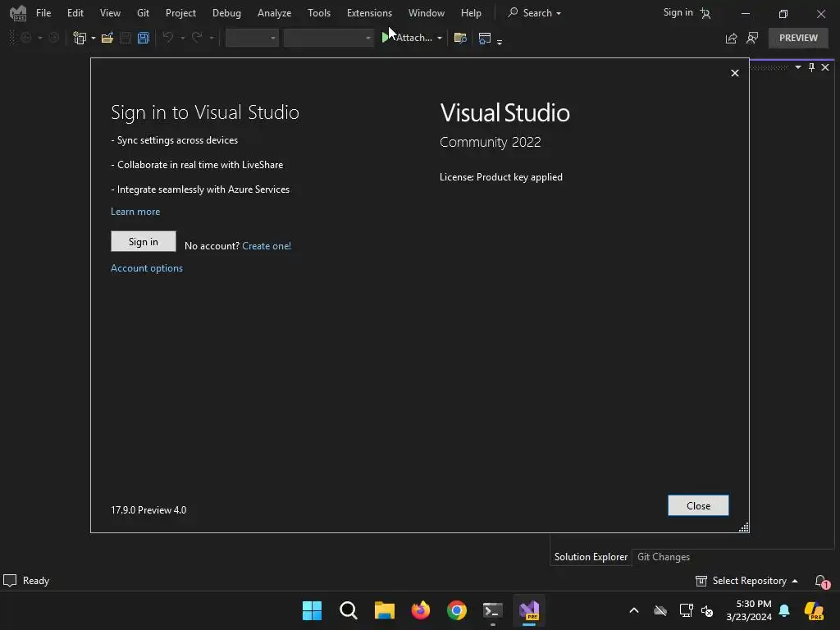Viewport: 840px width, 630px height.
Task: Click the New Project toolbar icon
Action: pyautogui.click(x=80, y=38)
